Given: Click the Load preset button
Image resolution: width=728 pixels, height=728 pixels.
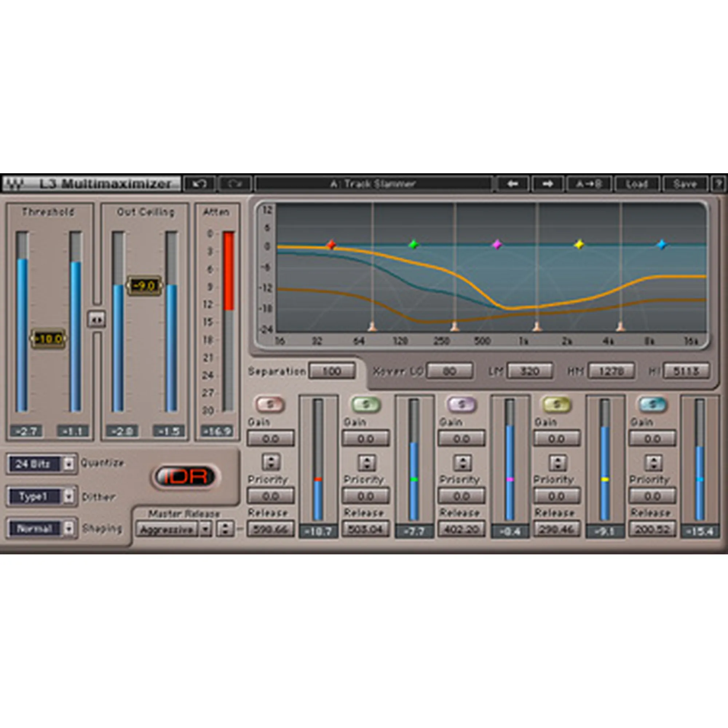Looking at the screenshot, I should tap(637, 184).
